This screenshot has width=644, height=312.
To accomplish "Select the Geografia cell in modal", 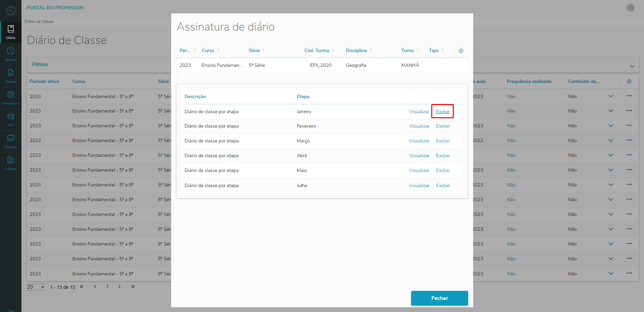I will coord(356,65).
